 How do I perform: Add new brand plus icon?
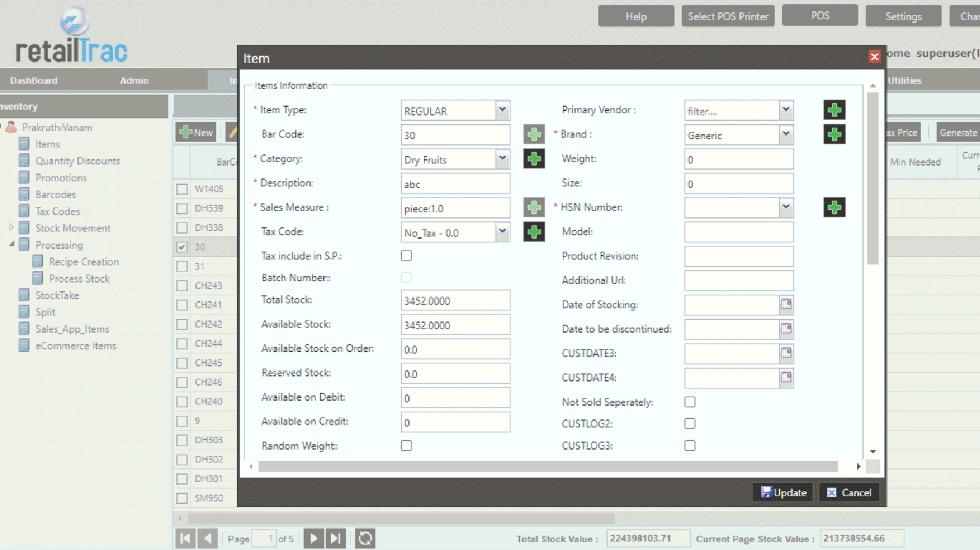(x=835, y=134)
